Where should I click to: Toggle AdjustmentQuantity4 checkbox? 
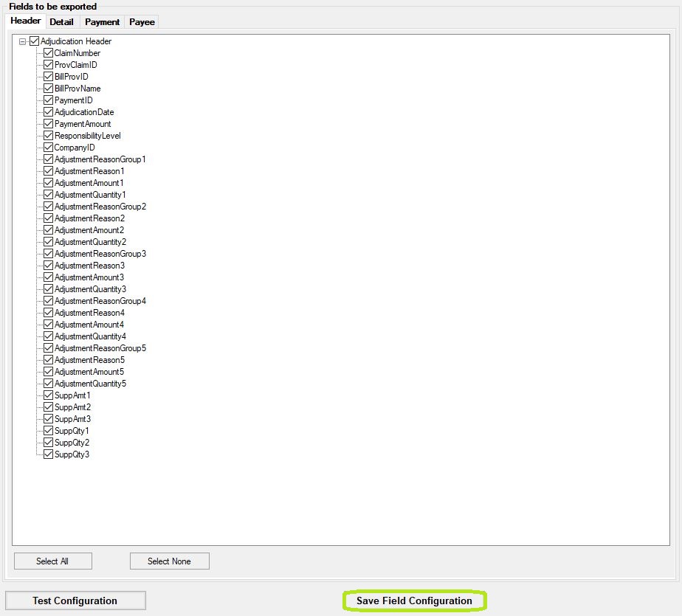tap(48, 336)
